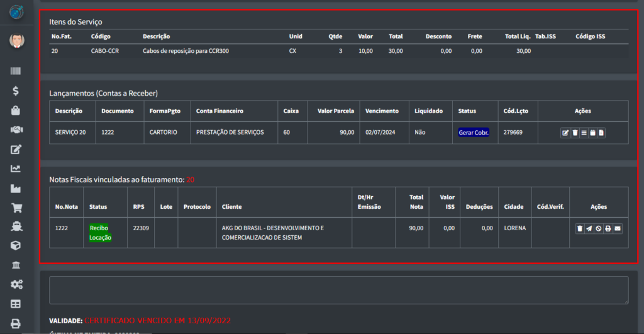The height and width of the screenshot is (334, 644).
Task: Open the barcode sidebar menu
Action: (16, 72)
